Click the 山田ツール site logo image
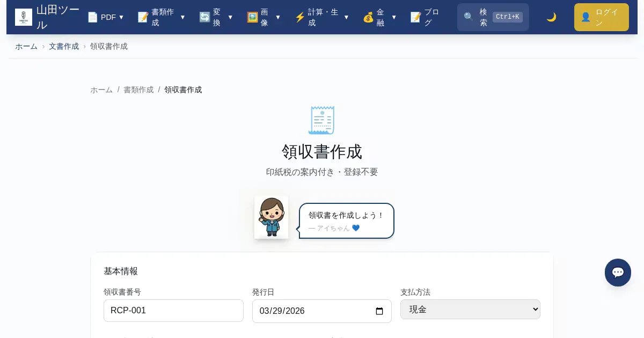Screen dimensions: 644x338 (24, 17)
